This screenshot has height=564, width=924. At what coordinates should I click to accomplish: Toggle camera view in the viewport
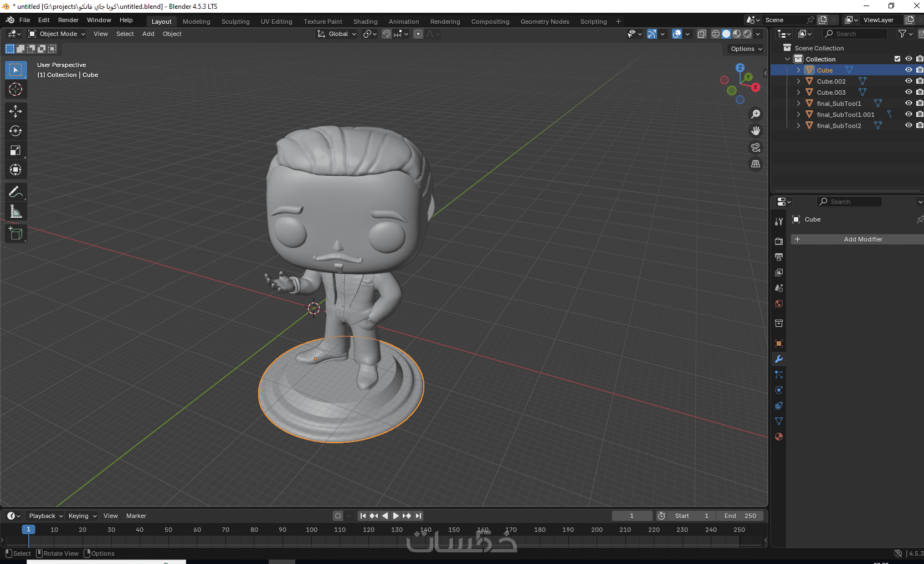[756, 147]
